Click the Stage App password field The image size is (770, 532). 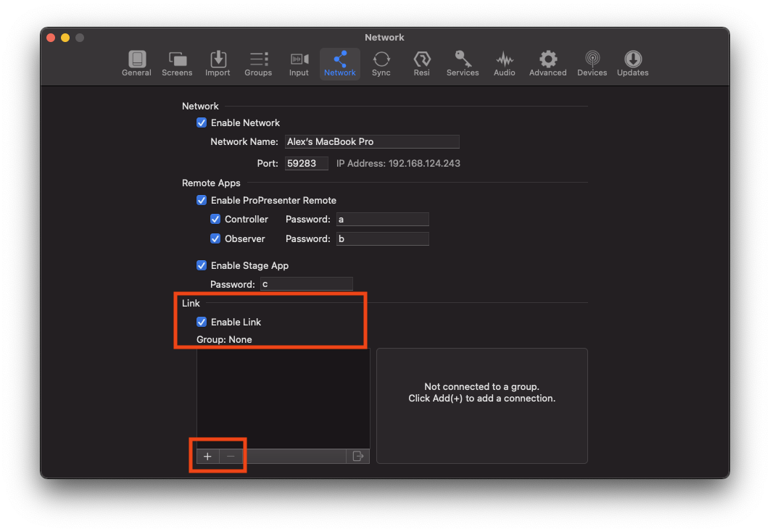pos(307,284)
